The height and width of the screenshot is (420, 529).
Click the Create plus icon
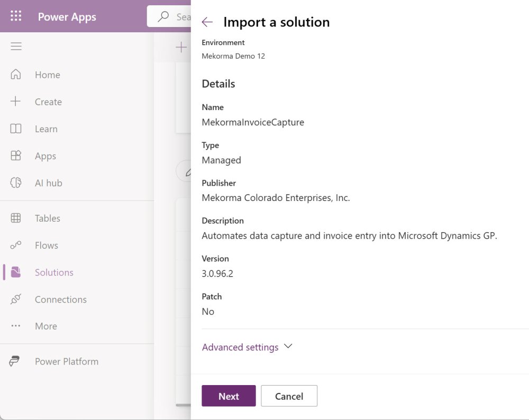pyautogui.click(x=16, y=102)
